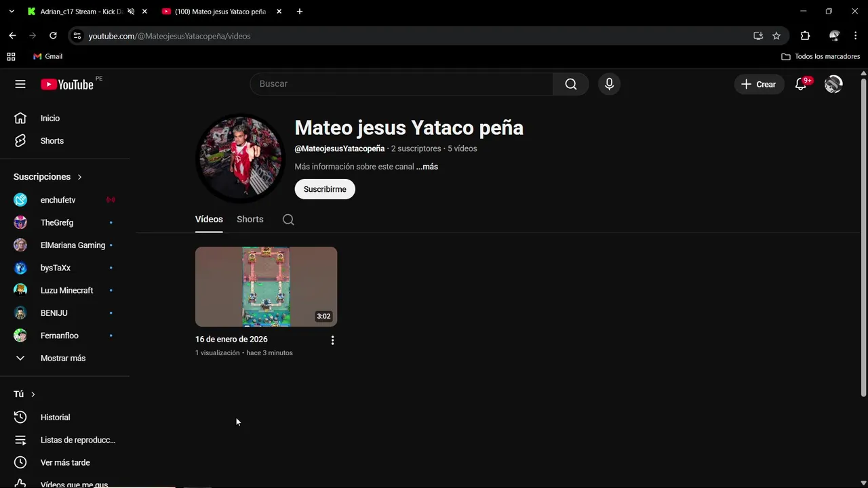Click the Buscar search field
Image resolution: width=868 pixels, height=488 pixels.
click(401, 84)
